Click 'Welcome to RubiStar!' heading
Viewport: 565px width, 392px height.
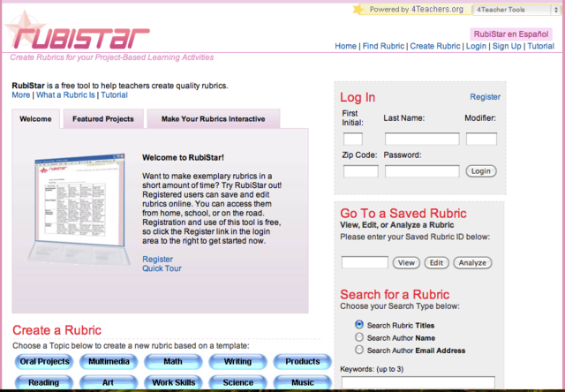183,157
